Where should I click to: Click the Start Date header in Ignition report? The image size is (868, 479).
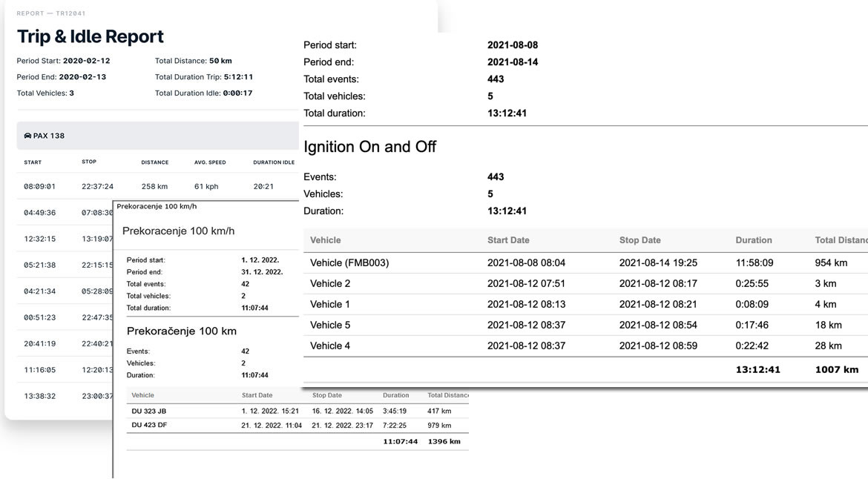(x=508, y=240)
